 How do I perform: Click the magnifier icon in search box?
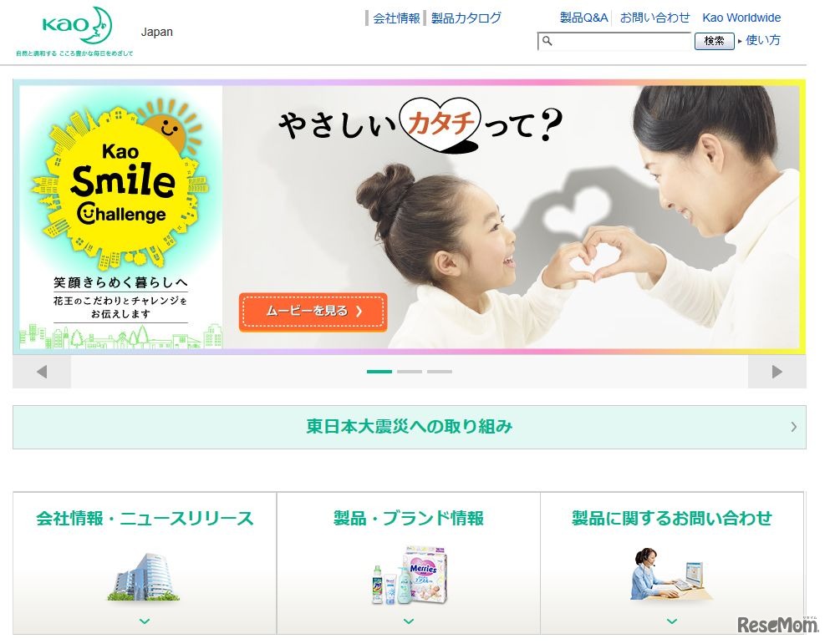coord(547,41)
